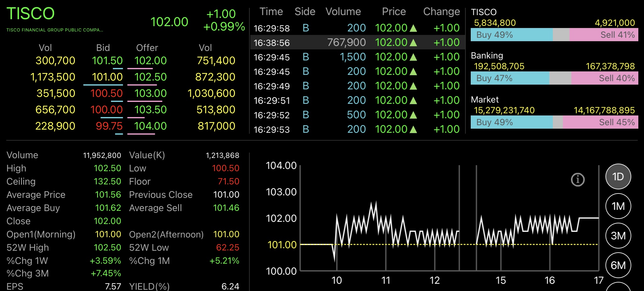Screen dimensions: 644x291
Task: Select the 16:29:51 trade row
Action: [x=357, y=100]
